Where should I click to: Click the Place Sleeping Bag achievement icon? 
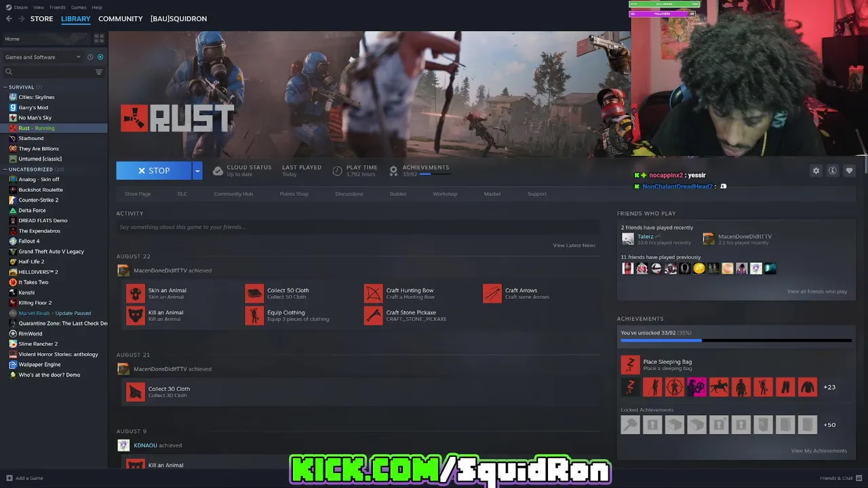(630, 365)
